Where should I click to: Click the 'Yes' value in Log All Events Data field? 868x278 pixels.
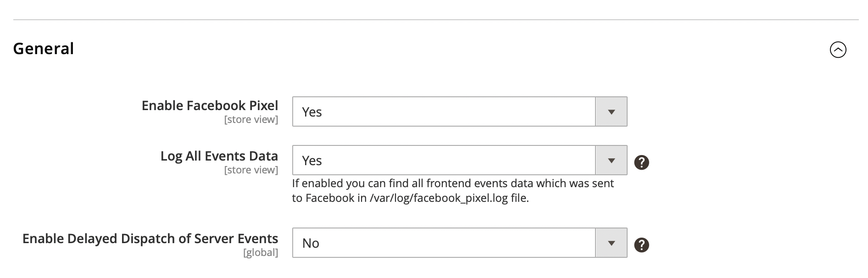pyautogui.click(x=312, y=161)
